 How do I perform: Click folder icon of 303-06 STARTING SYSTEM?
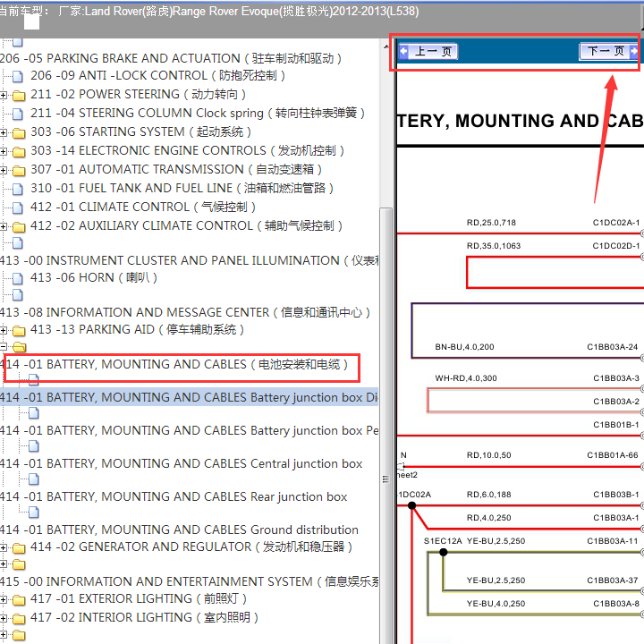tap(19, 133)
